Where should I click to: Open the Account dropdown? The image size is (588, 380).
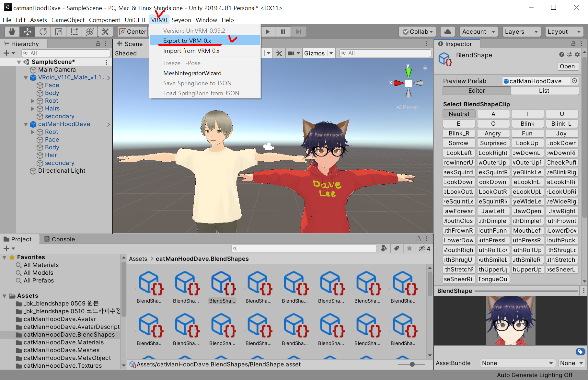click(478, 31)
